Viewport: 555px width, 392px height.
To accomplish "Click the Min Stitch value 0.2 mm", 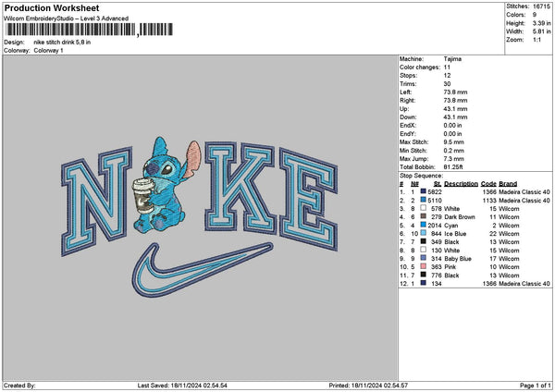I will [453, 151].
